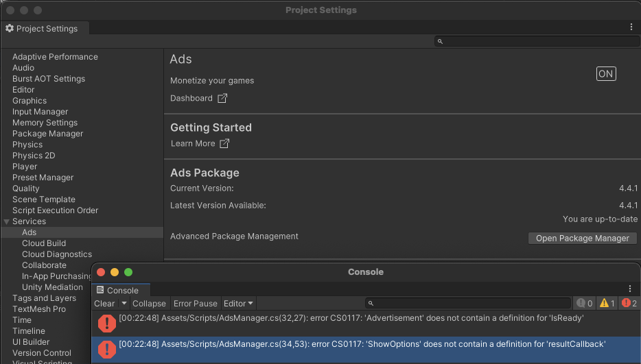
Task: Select Ads under Services
Action: [x=29, y=232]
